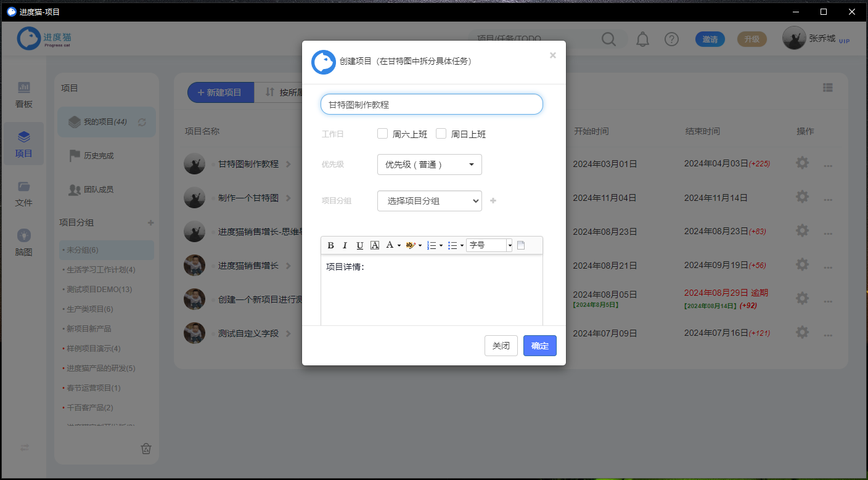868x480 pixels.
Task: Open the font color dropdown arrow
Action: click(399, 245)
